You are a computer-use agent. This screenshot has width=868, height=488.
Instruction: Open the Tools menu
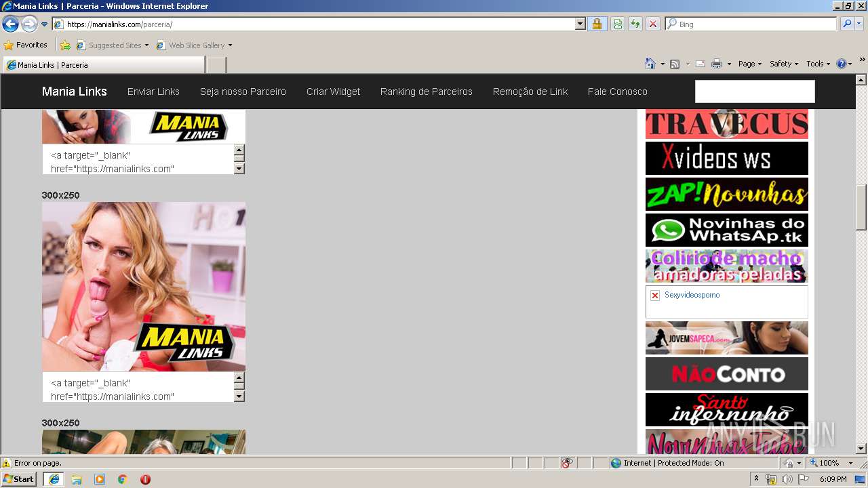coord(818,64)
